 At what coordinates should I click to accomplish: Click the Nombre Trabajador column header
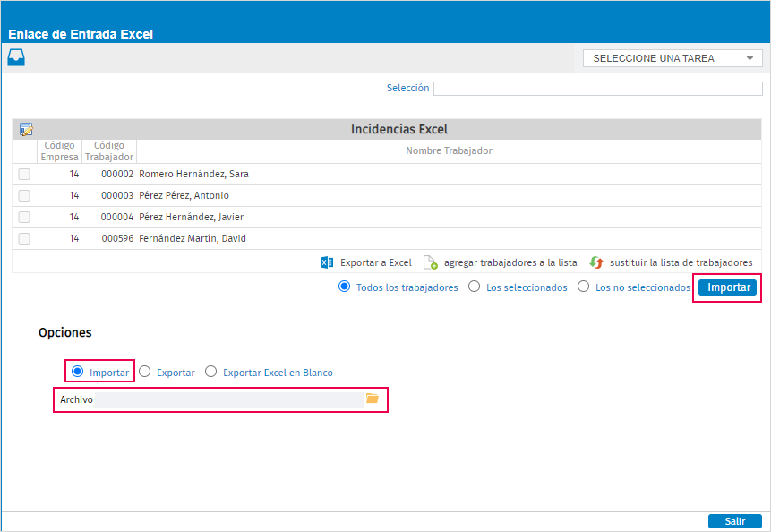pos(449,151)
